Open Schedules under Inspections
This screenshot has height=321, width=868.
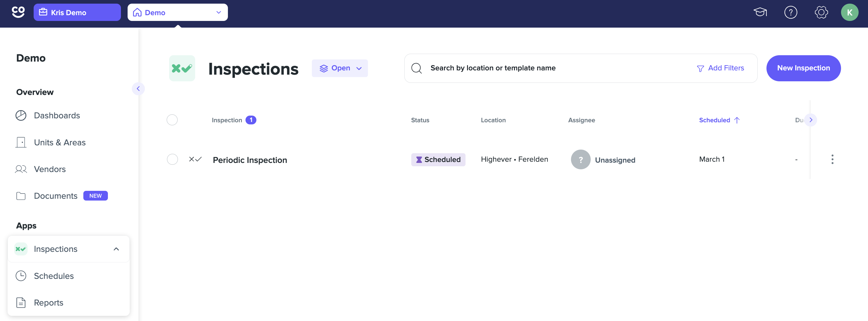pyautogui.click(x=54, y=276)
